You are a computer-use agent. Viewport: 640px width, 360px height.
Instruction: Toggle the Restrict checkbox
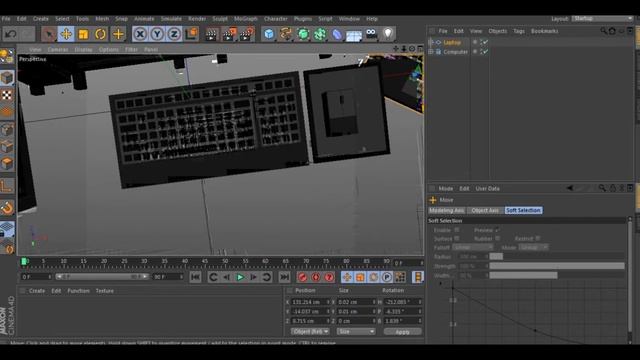pos(538,238)
